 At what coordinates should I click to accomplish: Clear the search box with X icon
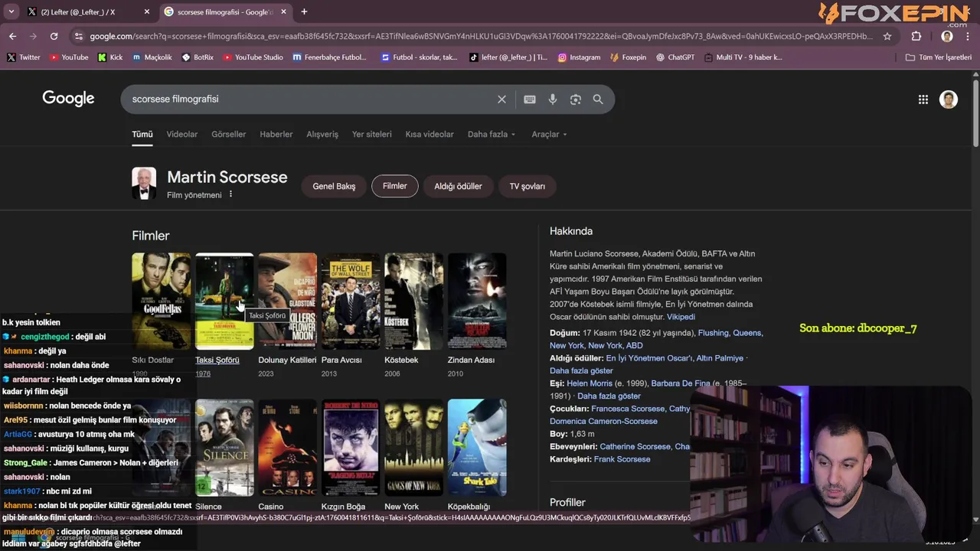click(501, 99)
